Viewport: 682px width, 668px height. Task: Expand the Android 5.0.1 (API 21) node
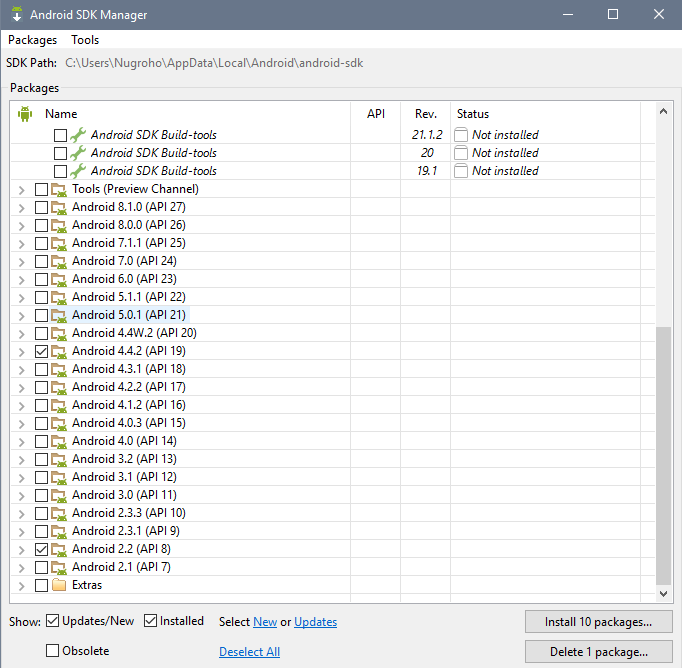pos(21,316)
